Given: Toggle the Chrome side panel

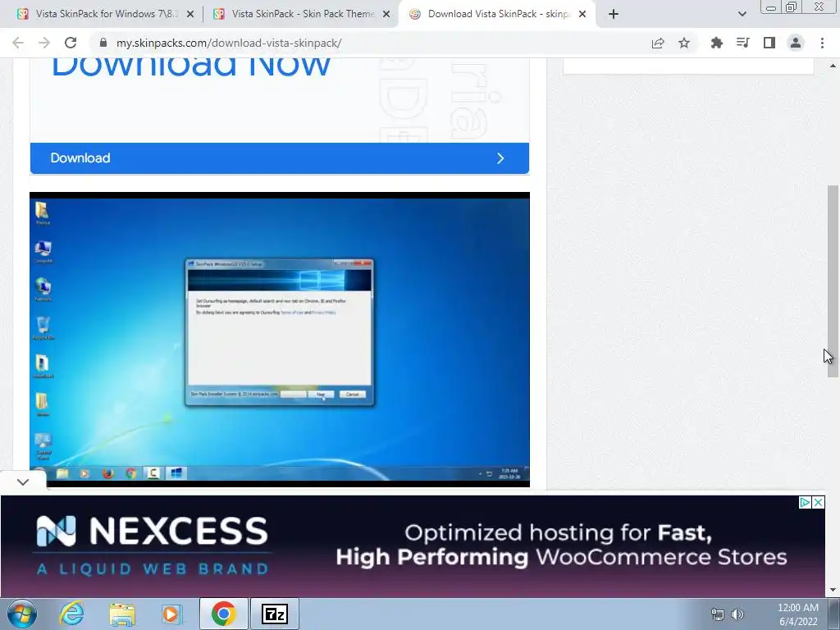Looking at the screenshot, I should [769, 43].
